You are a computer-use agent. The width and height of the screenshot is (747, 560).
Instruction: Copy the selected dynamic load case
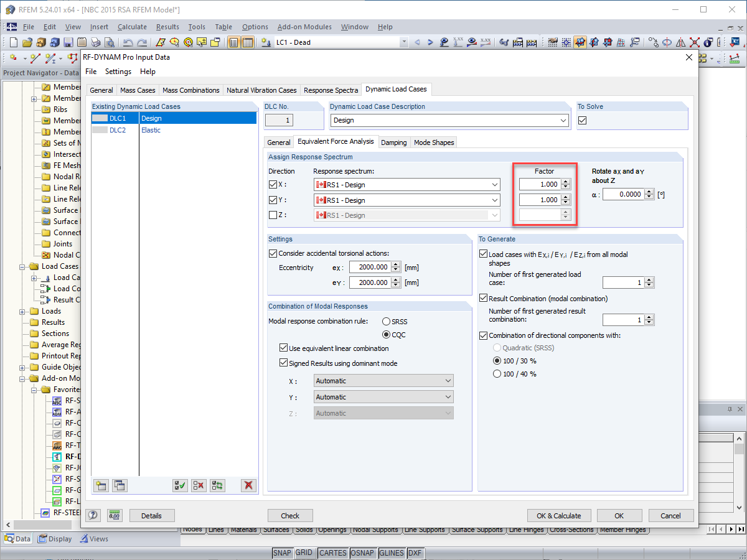point(119,485)
